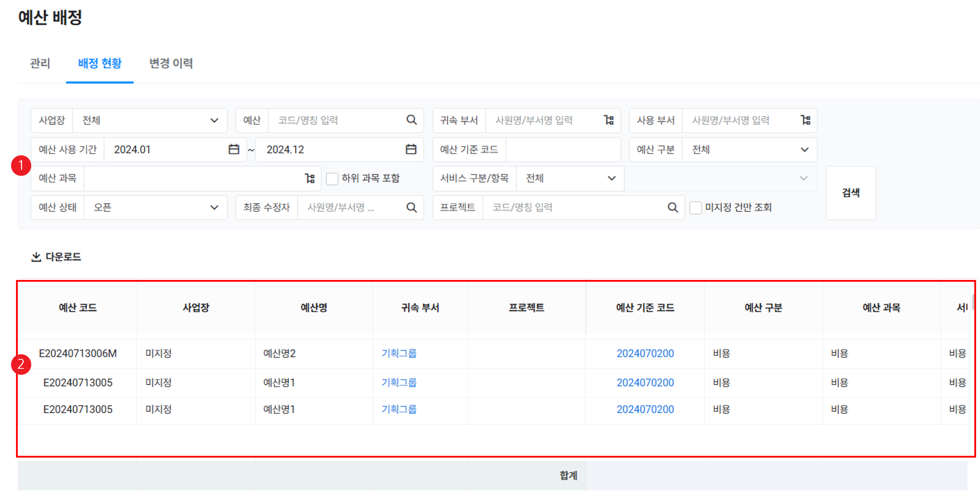Open tree picker icon in 예산 과목

pyautogui.click(x=310, y=178)
